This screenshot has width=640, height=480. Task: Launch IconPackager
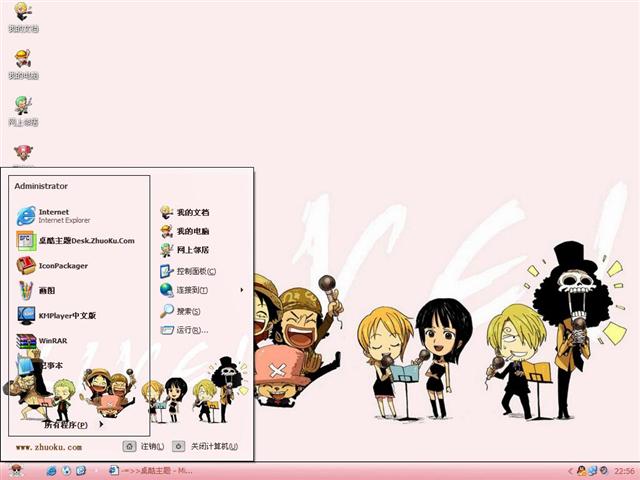52,266
